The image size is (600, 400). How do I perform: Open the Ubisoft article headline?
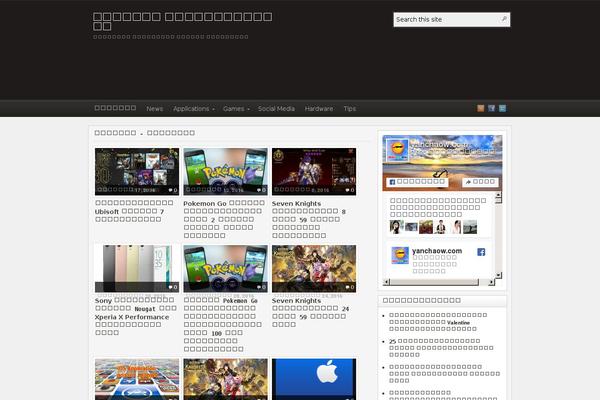click(x=134, y=211)
